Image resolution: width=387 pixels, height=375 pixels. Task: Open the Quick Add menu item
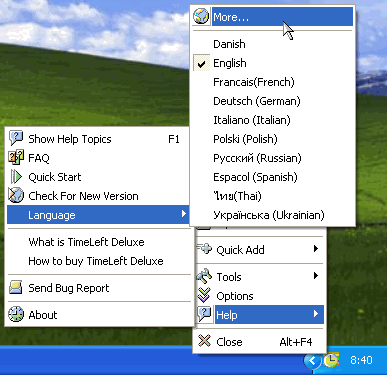(x=259, y=249)
